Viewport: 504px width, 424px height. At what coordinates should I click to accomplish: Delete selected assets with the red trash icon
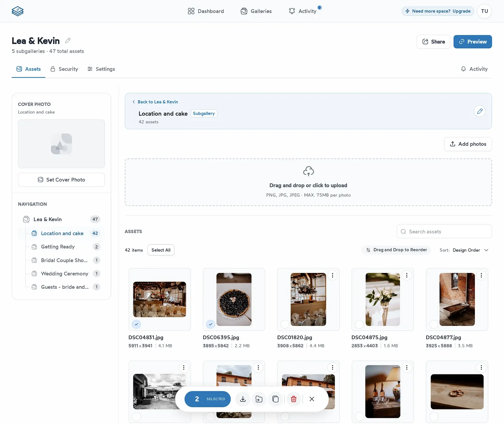click(294, 399)
